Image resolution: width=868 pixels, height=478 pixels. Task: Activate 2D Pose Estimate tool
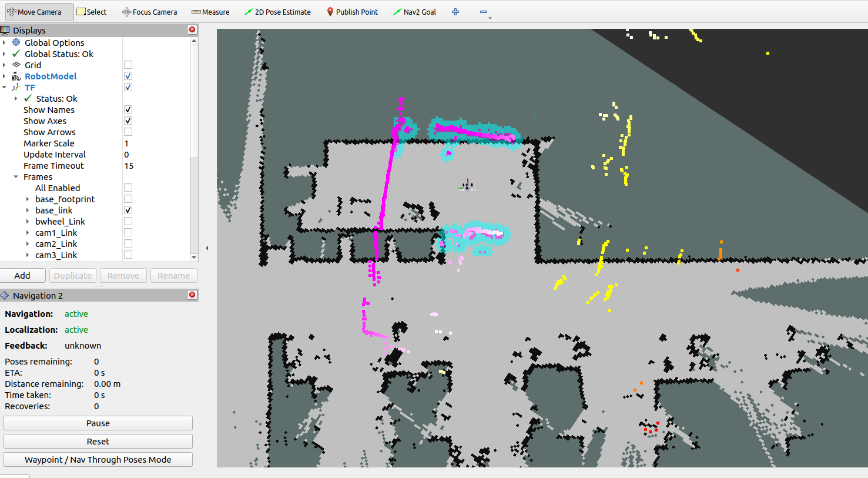pyautogui.click(x=277, y=12)
